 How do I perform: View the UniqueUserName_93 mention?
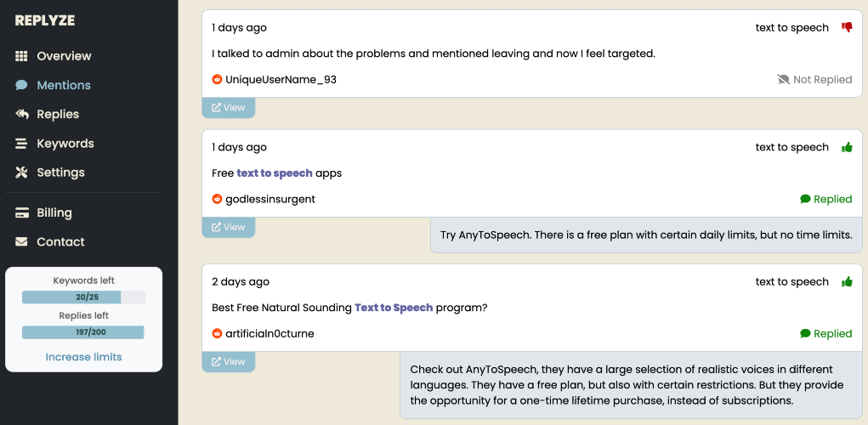(228, 108)
